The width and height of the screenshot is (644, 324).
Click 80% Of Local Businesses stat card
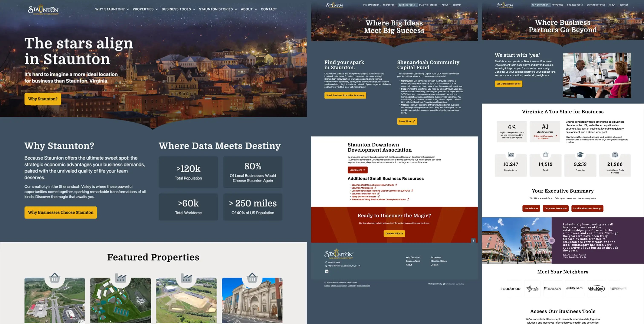tap(253, 172)
